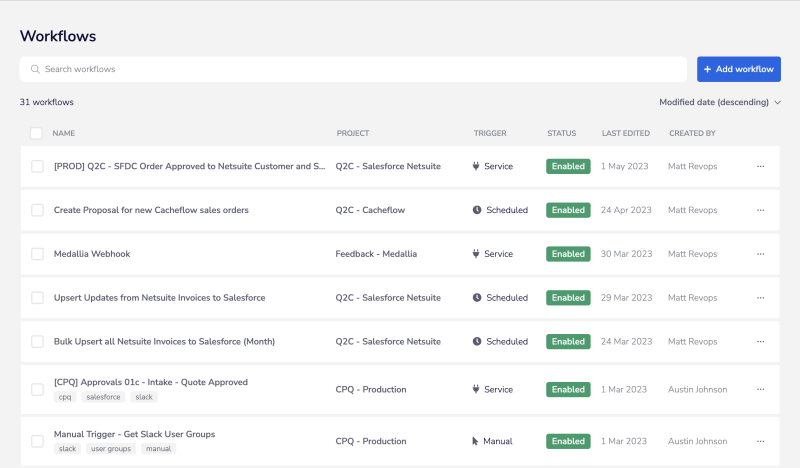Click the TRIGGER column header
This screenshot has height=468, width=800.
click(x=490, y=133)
